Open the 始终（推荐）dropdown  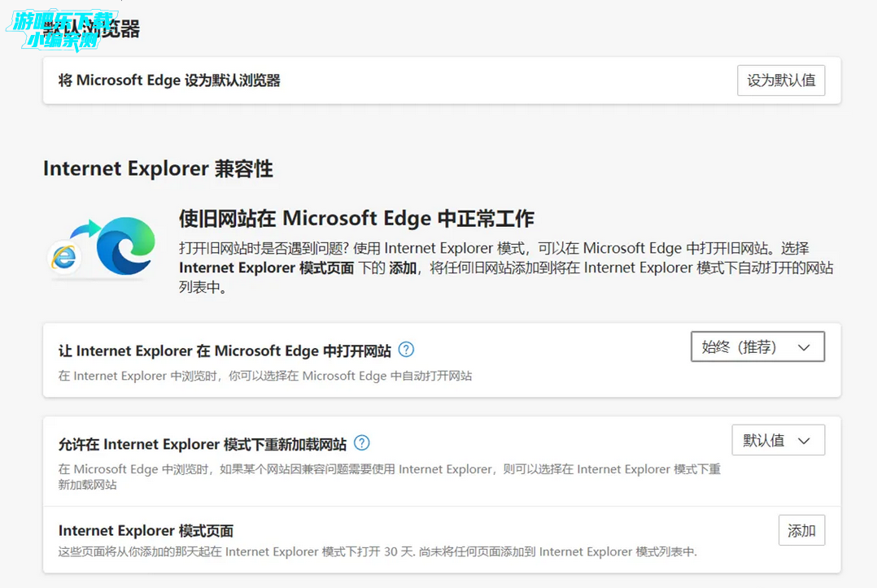tap(758, 346)
